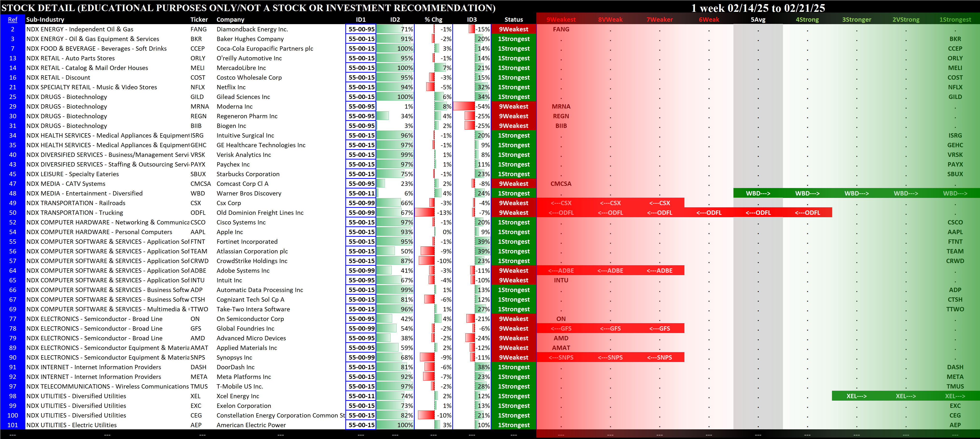Viewport: 980px width, 439px height.
Task: Click the Ticker column header
Action: pos(199,19)
